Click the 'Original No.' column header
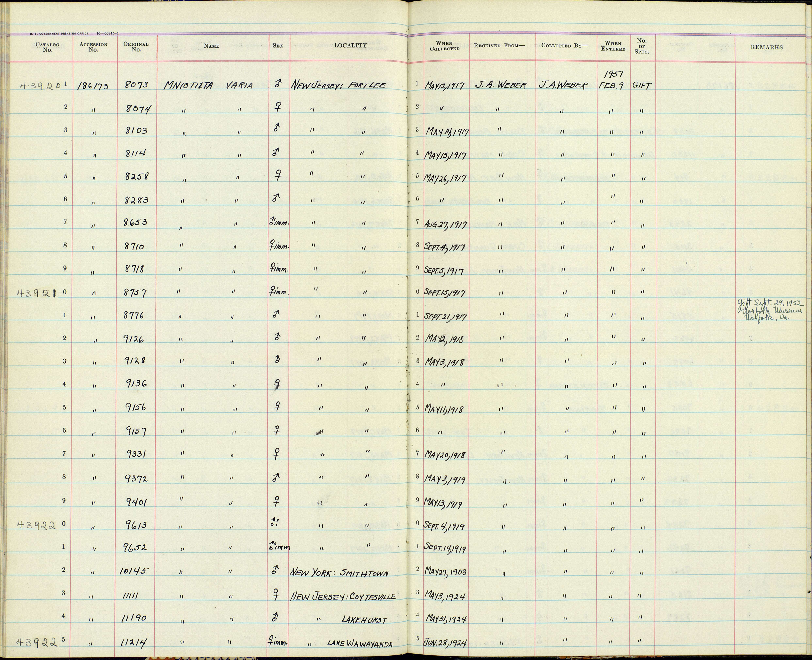This screenshot has height=660, width=812. click(x=136, y=47)
